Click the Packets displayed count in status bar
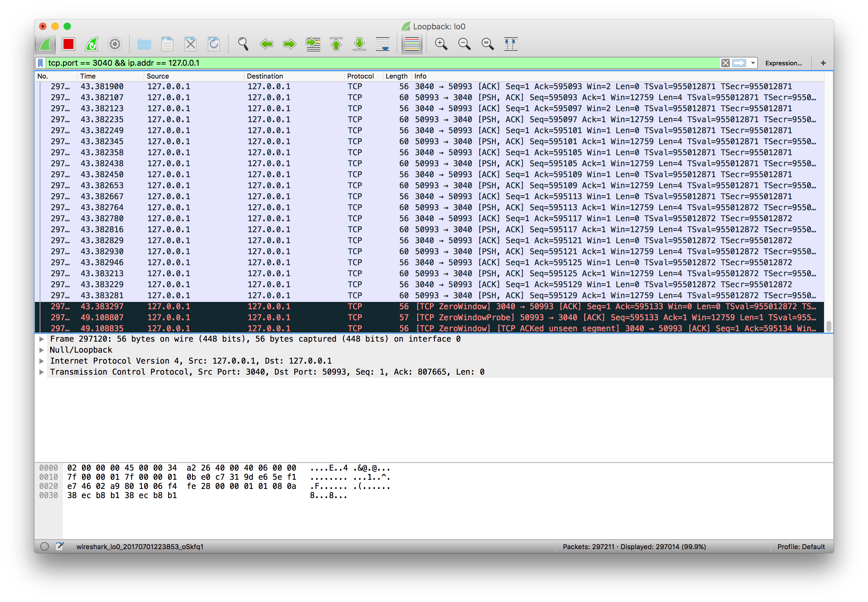 click(634, 547)
